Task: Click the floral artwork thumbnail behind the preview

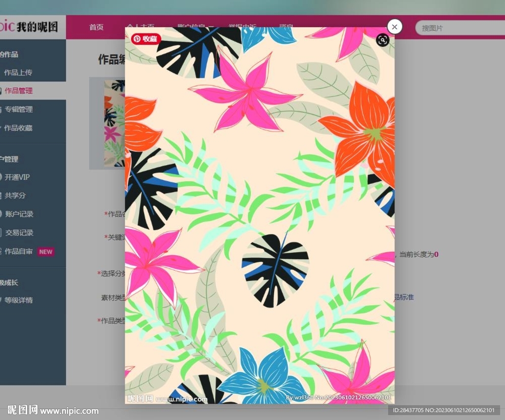Action: [x=114, y=123]
